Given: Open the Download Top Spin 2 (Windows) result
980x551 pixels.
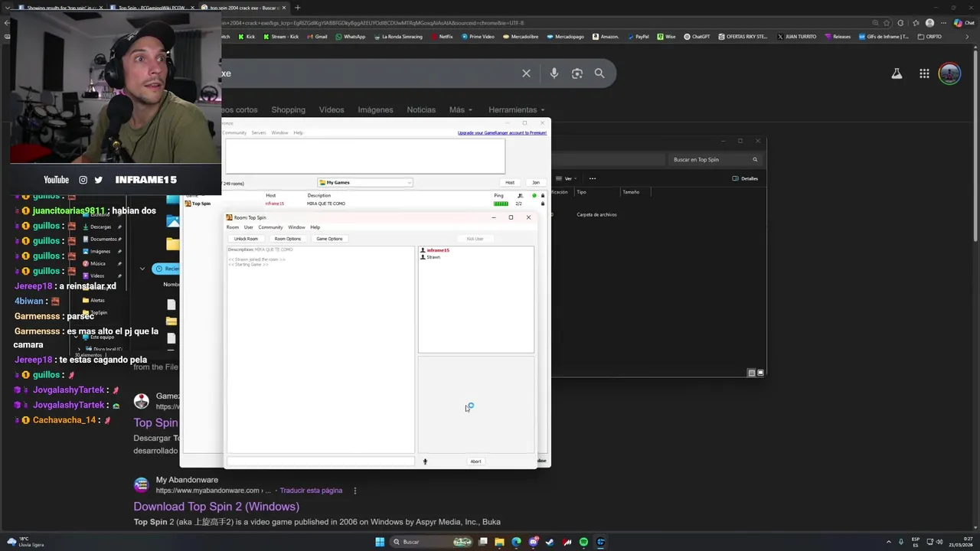Looking at the screenshot, I should [x=216, y=507].
